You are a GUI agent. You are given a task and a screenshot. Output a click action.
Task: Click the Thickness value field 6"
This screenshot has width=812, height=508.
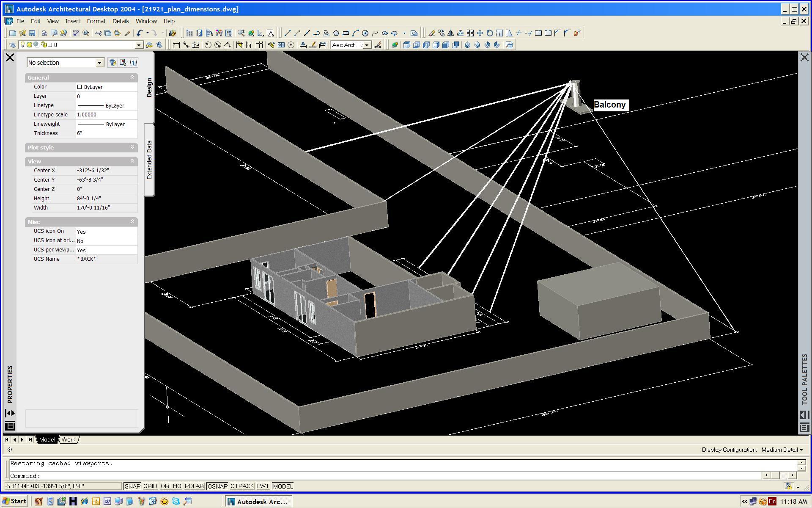[107, 133]
